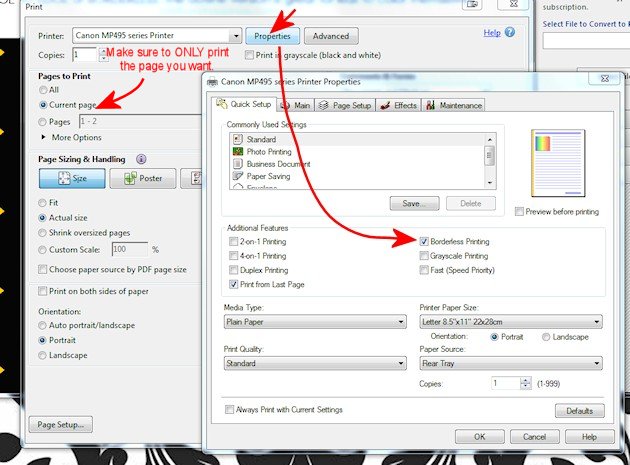
Task: Click the Paper Saving icon in list
Action: pos(238,176)
